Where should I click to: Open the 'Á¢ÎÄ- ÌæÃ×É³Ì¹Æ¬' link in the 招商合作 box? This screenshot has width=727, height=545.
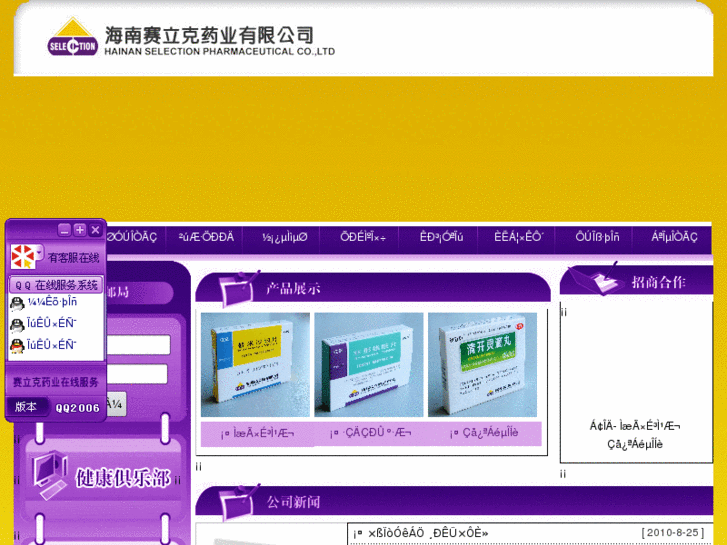pos(635,426)
